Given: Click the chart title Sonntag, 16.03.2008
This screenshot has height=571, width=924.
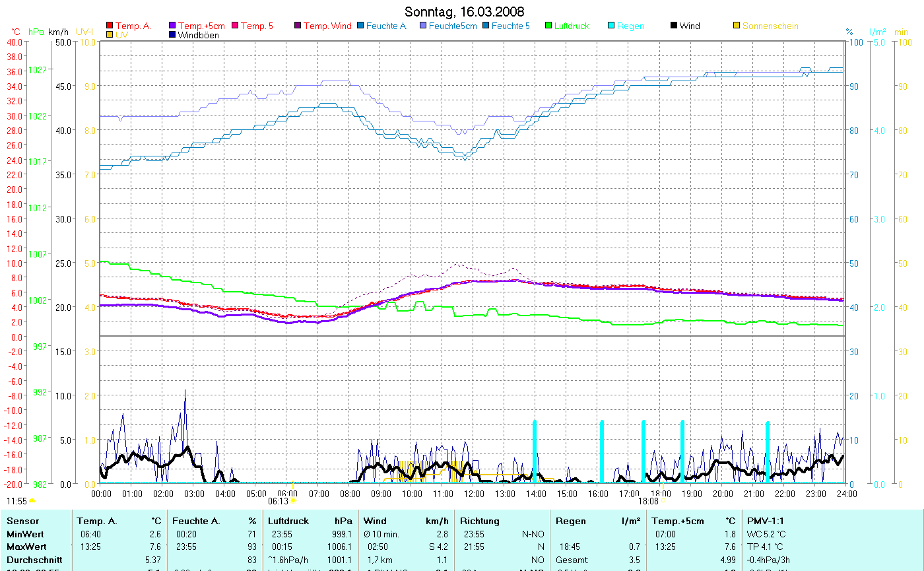Looking at the screenshot, I should coord(464,12).
